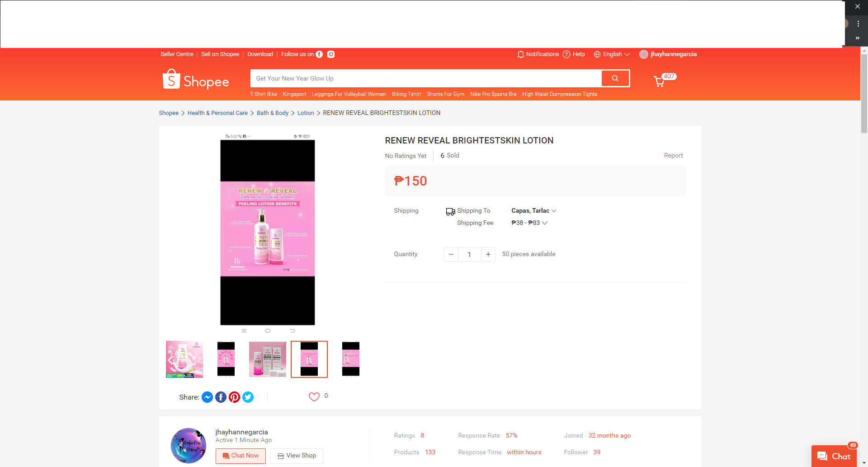Search suggestion Biking Tshirt
This screenshot has height=467, width=868.
(406, 94)
